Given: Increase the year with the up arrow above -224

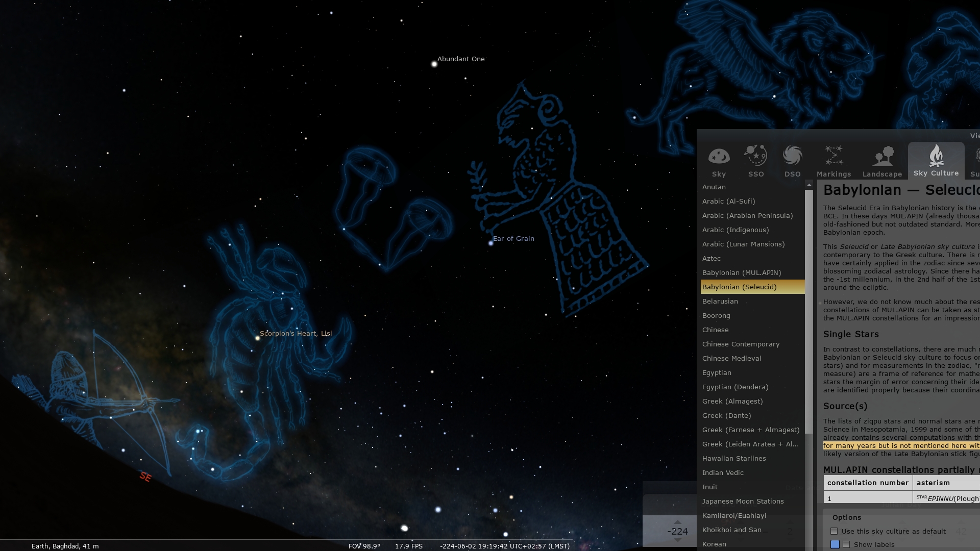Looking at the screenshot, I should click(677, 522).
